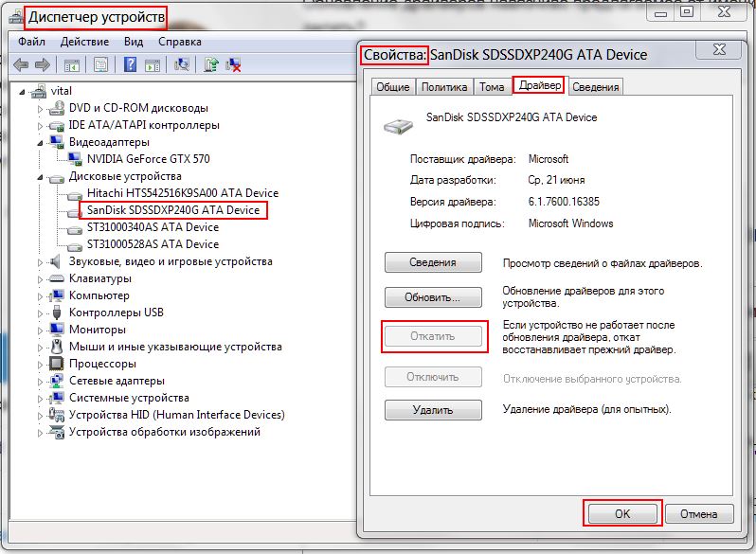Viewport: 756px width, 554px height.
Task: Click the Update driver software toolbar icon
Action: click(210, 64)
